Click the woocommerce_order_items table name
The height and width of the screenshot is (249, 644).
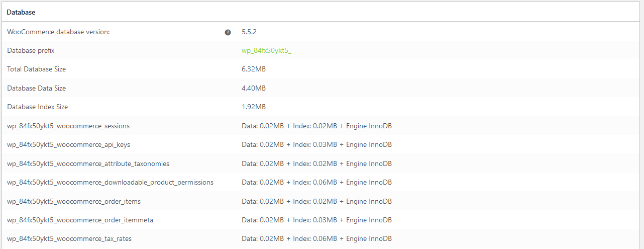click(x=74, y=201)
